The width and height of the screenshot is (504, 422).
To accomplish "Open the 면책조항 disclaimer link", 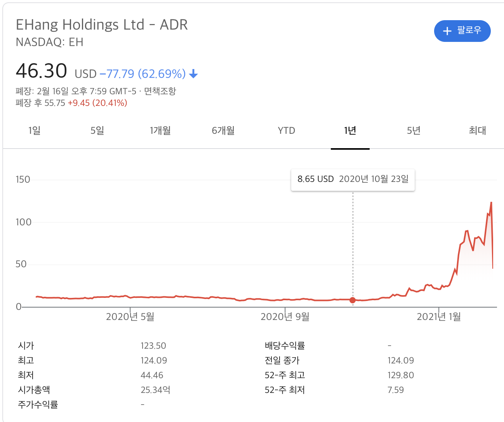I will point(160,91).
